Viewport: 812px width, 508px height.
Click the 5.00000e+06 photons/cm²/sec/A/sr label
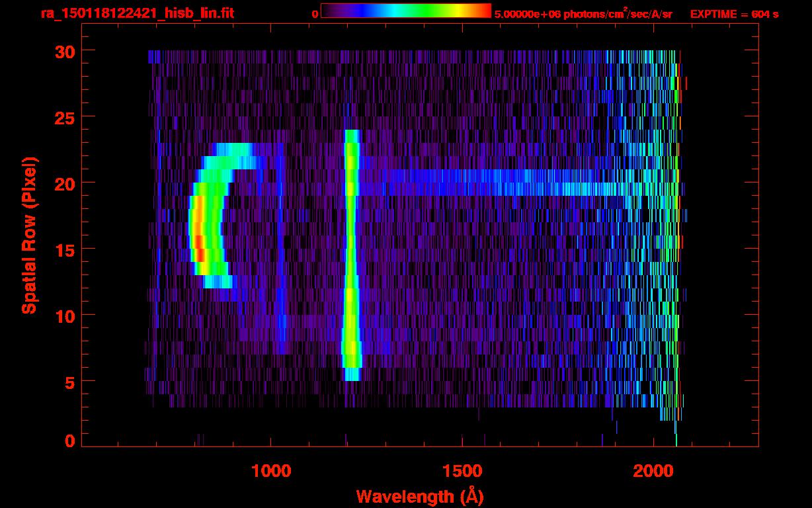pos(583,14)
